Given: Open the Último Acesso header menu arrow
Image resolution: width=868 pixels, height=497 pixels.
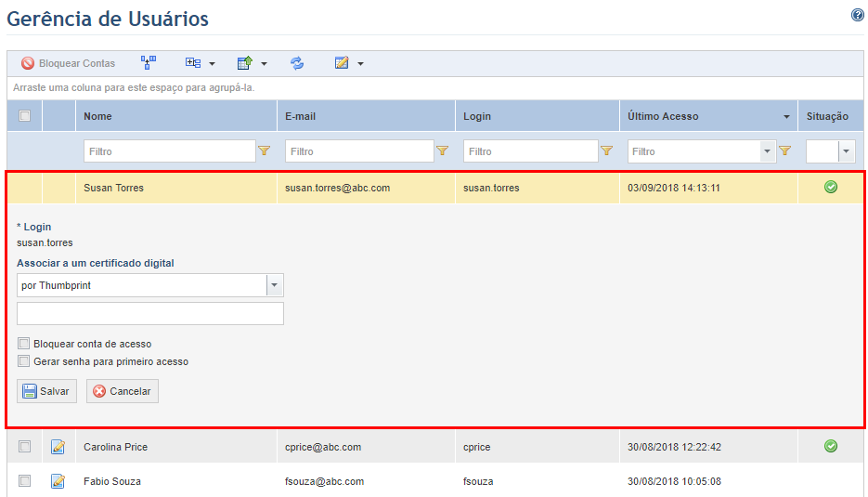Looking at the screenshot, I should coord(786,117).
